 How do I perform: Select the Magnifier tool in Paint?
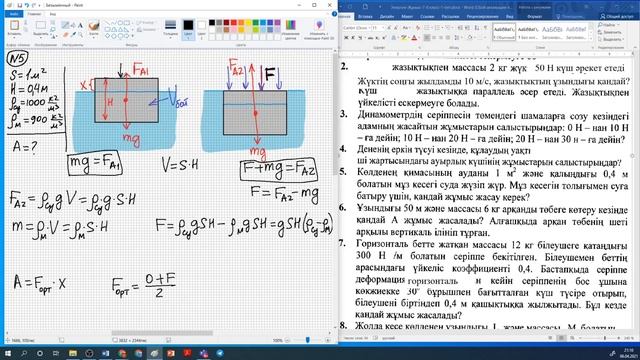click(81, 35)
